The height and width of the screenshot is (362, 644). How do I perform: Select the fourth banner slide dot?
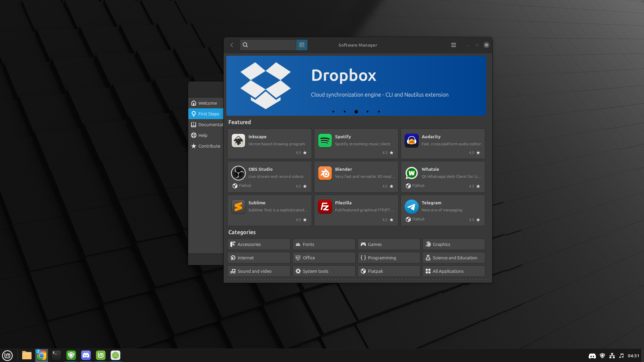367,112
